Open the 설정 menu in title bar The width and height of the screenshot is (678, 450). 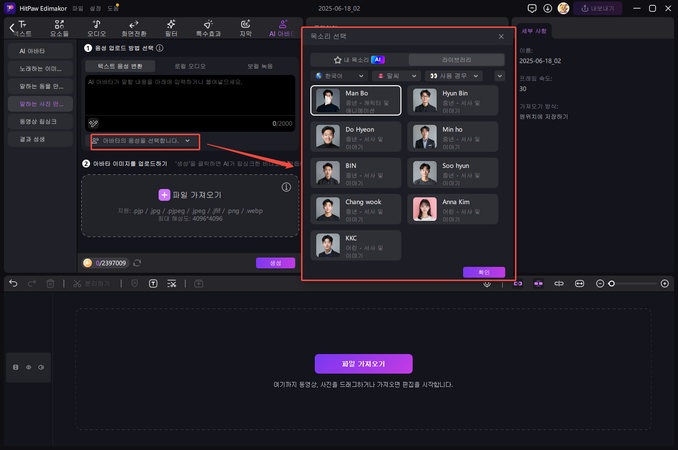tap(95, 9)
